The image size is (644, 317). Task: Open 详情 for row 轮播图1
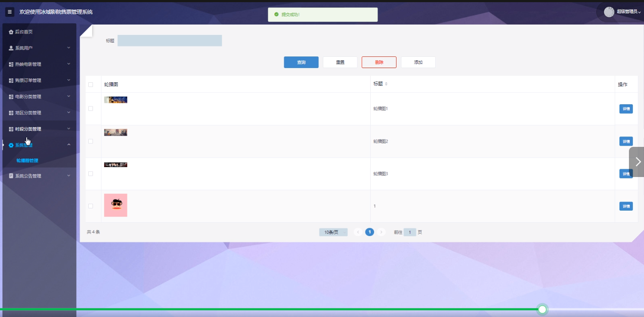click(x=626, y=109)
